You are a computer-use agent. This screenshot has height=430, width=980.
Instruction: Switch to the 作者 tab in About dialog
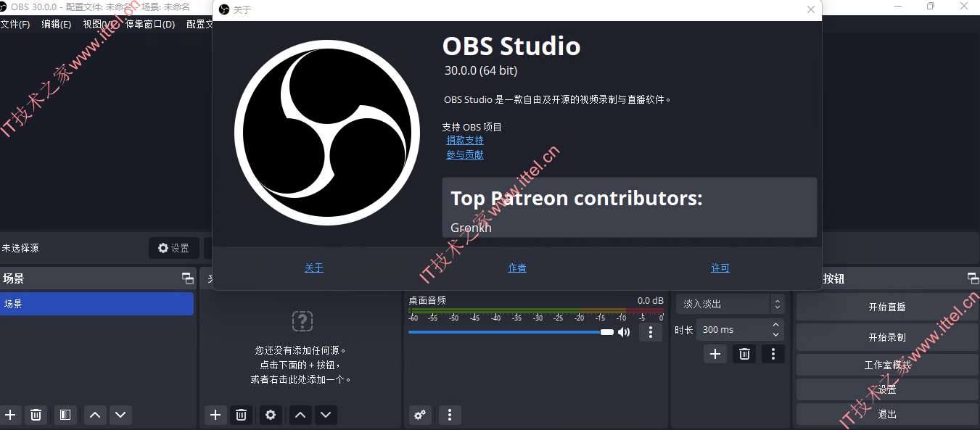[517, 268]
